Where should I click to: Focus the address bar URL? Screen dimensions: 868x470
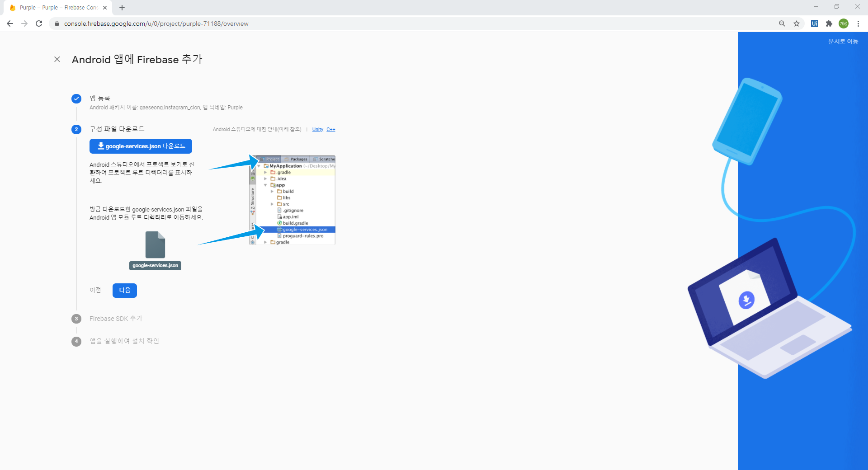tap(156, 23)
